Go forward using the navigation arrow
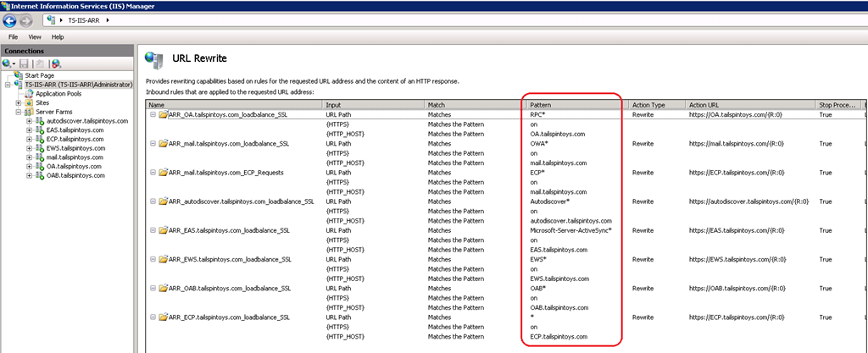The image size is (868, 353). point(26,20)
